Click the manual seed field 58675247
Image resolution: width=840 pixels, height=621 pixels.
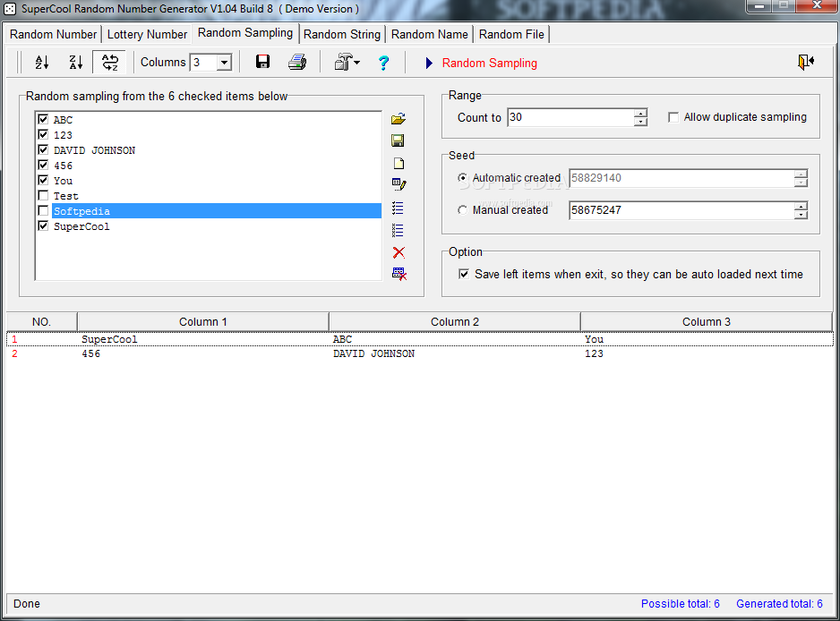pos(681,210)
